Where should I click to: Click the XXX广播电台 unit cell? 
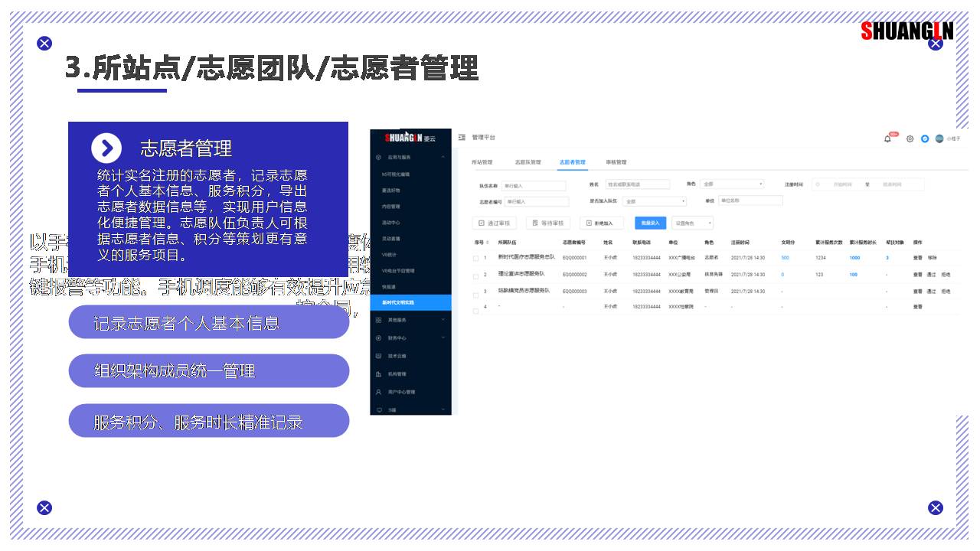point(681,258)
